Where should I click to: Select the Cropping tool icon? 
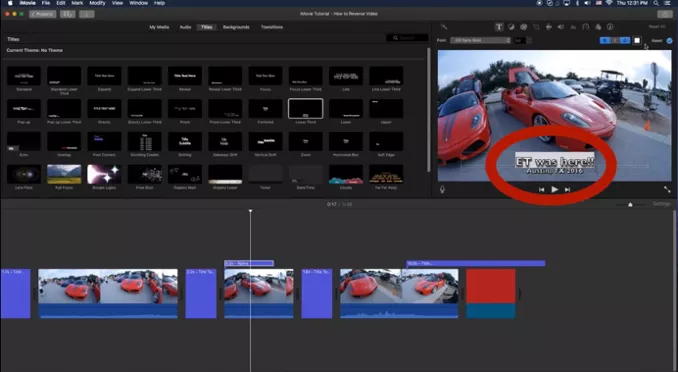536,27
